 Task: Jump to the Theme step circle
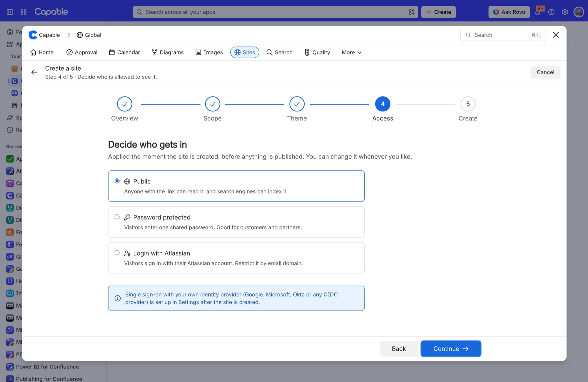point(297,104)
